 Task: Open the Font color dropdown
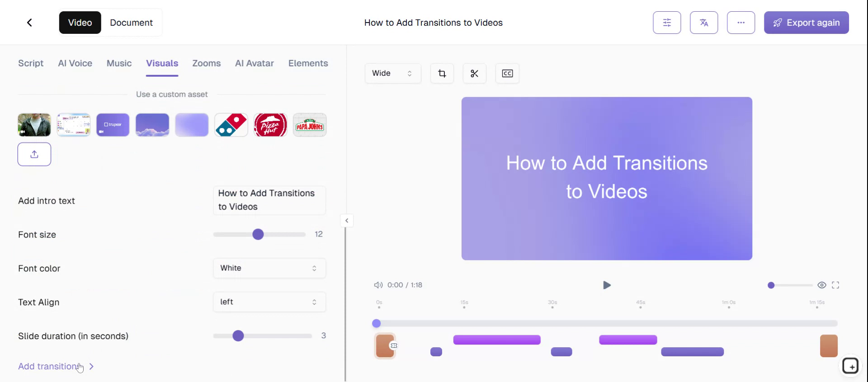[269, 268]
